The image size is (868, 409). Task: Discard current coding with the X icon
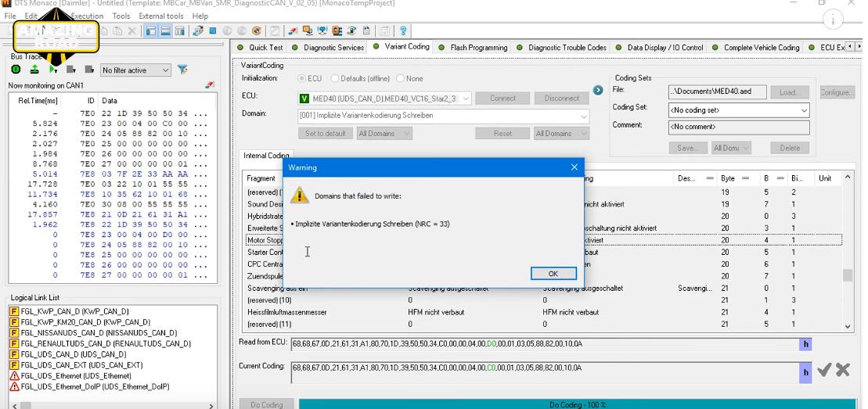[x=842, y=370]
